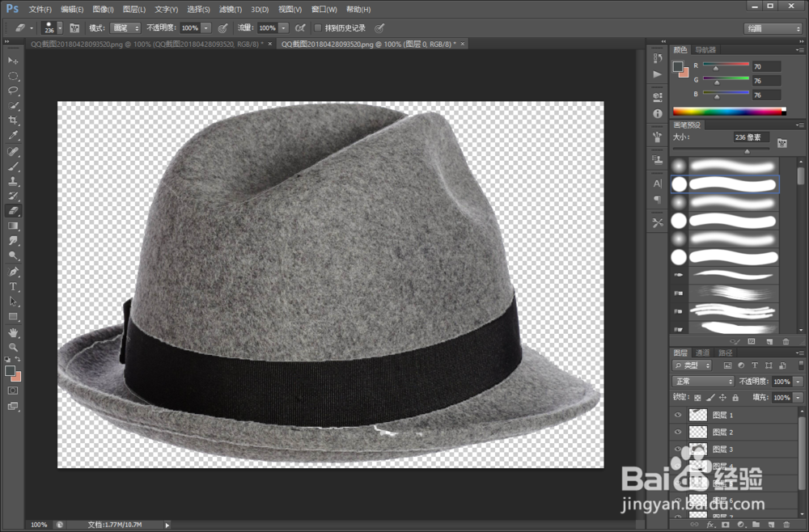
Task: Open the Brush panel jar icon
Action: coord(657,137)
